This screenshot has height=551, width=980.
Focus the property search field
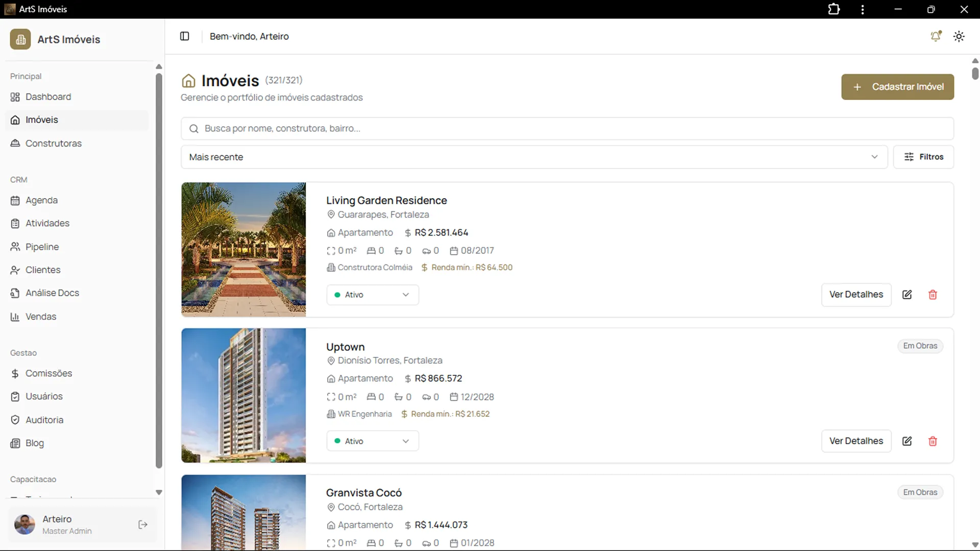567,129
